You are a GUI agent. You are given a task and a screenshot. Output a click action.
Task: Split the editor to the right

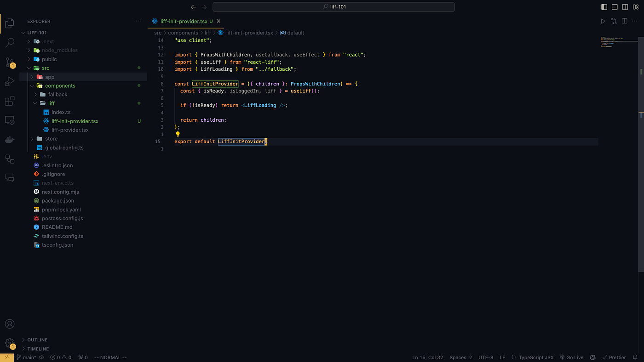[x=624, y=21]
